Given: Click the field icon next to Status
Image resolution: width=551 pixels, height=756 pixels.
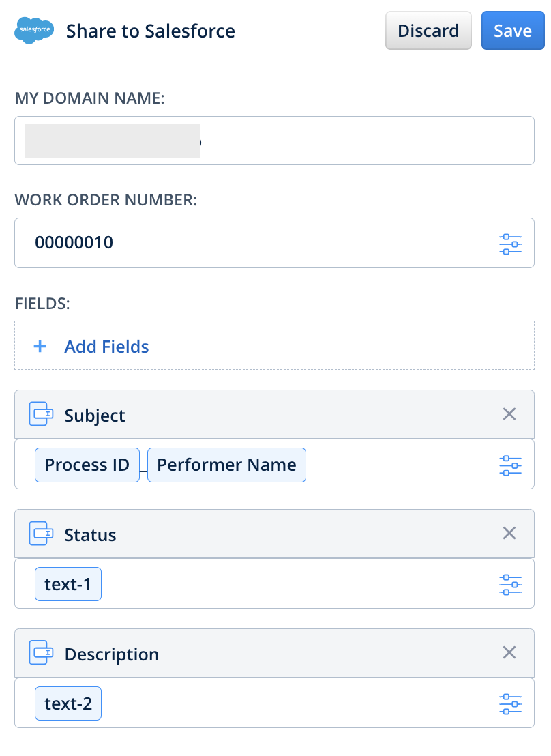Looking at the screenshot, I should [40, 534].
